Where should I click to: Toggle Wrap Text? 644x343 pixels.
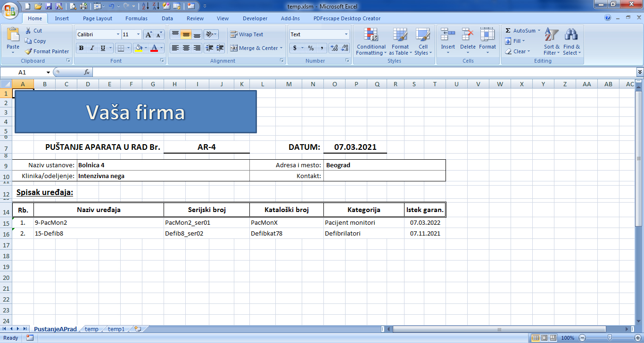coord(247,34)
